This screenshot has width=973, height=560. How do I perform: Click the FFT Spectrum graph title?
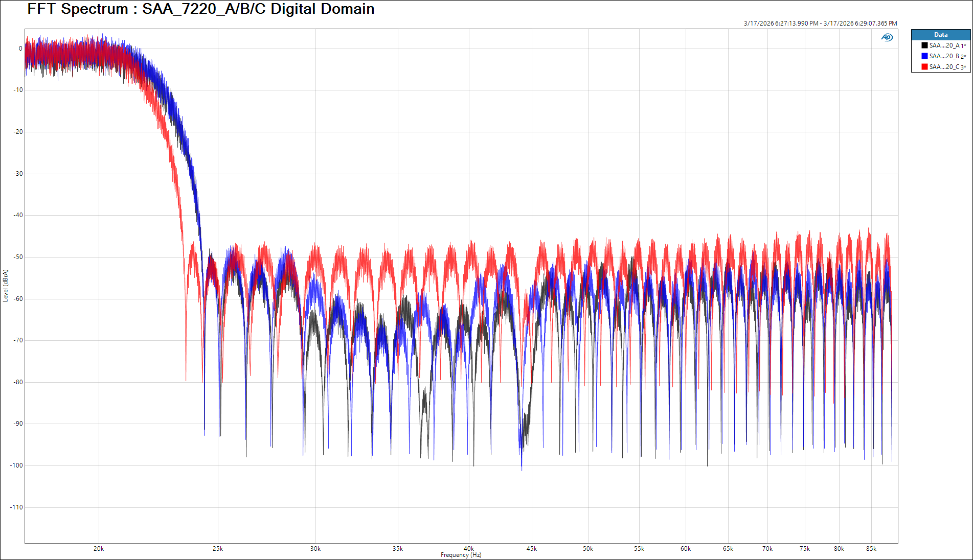pyautogui.click(x=200, y=9)
